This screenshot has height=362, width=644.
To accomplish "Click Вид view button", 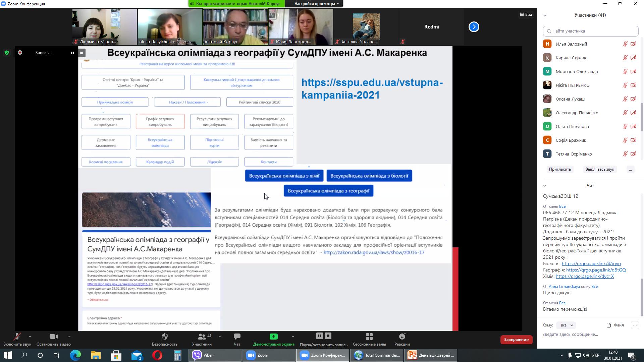I will 526,14.
